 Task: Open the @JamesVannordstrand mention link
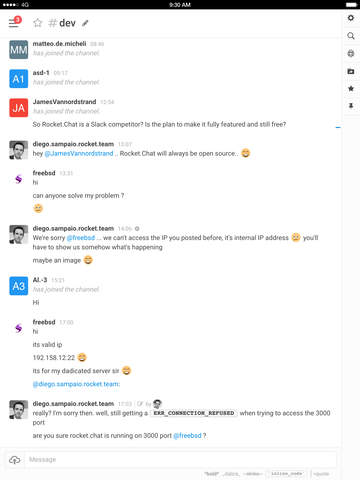(79, 154)
